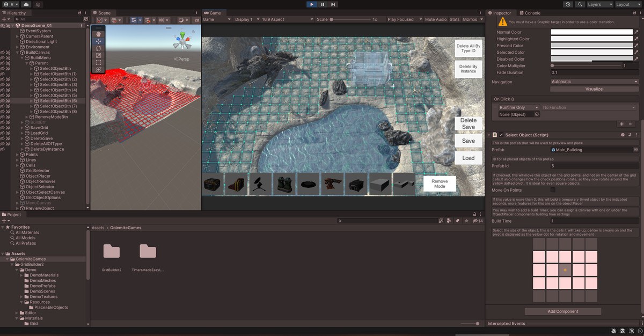The height and width of the screenshot is (336, 644).
Task: Switch to the Console tab
Action: pyautogui.click(x=532, y=13)
